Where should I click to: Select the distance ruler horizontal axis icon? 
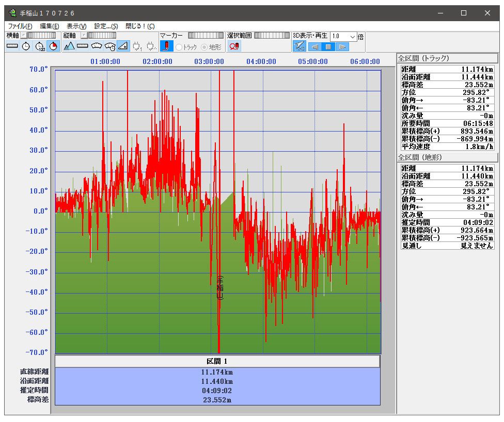(x=12, y=46)
